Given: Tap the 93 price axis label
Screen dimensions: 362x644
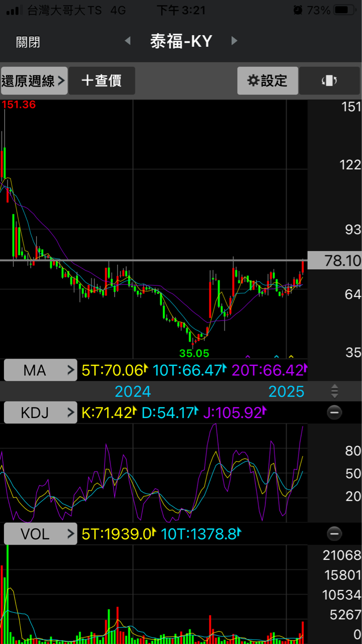Looking at the screenshot, I should [353, 229].
